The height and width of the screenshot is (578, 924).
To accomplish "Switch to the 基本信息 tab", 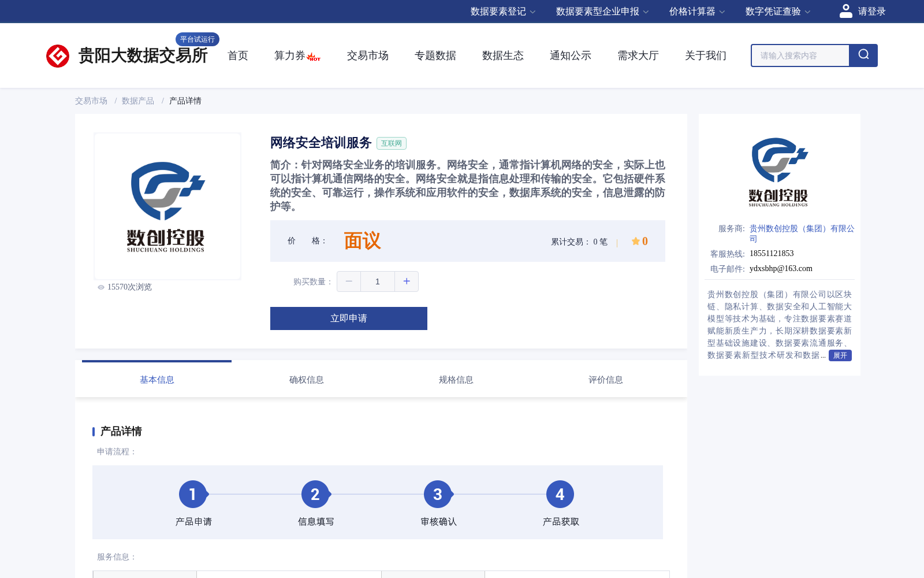I will pos(157,380).
